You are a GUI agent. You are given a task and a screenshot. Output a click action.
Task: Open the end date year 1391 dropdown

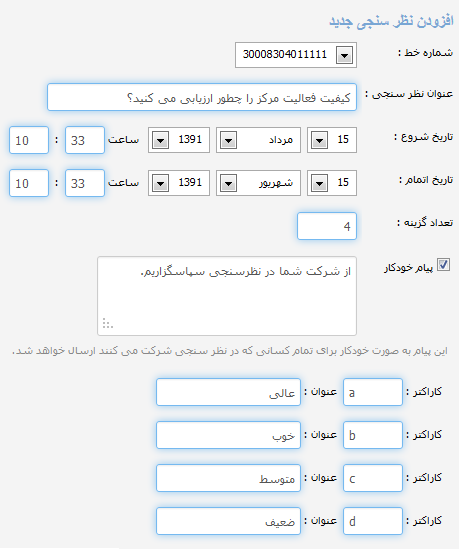pyautogui.click(x=179, y=183)
